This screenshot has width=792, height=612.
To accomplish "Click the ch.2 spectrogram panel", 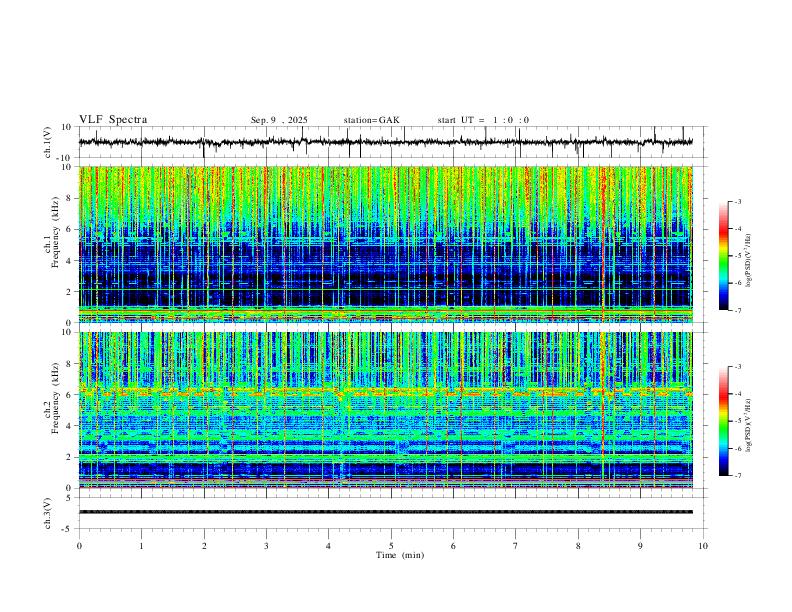I will pyautogui.click(x=385, y=410).
